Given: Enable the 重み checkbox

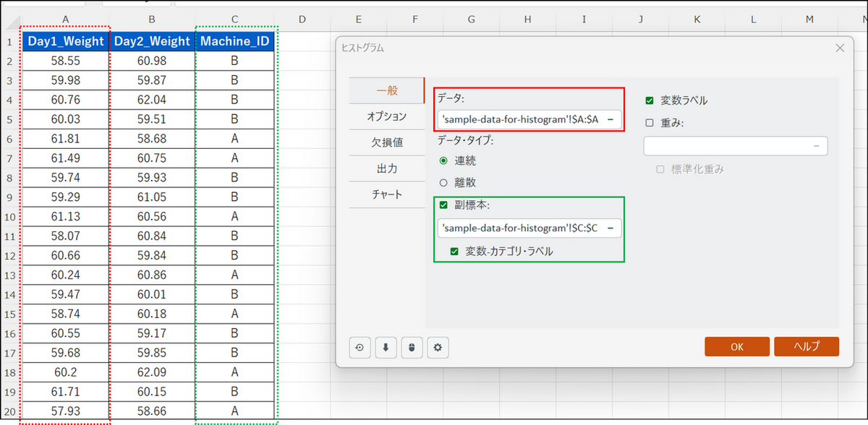Looking at the screenshot, I should (x=650, y=123).
